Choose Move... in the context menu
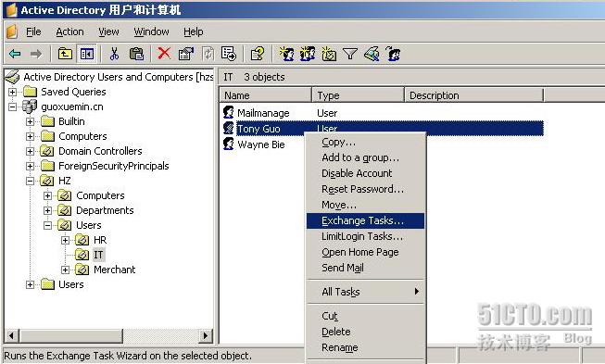This screenshot has height=364, width=605. (x=365, y=205)
